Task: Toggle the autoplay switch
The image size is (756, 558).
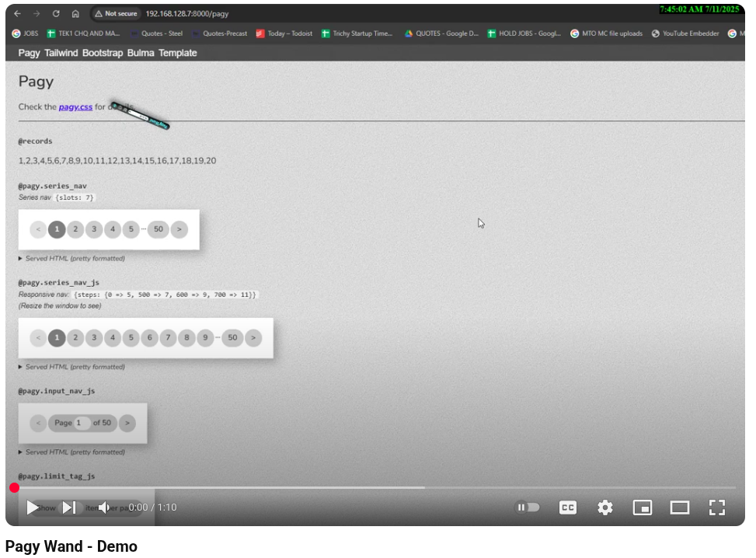Action: coord(528,507)
